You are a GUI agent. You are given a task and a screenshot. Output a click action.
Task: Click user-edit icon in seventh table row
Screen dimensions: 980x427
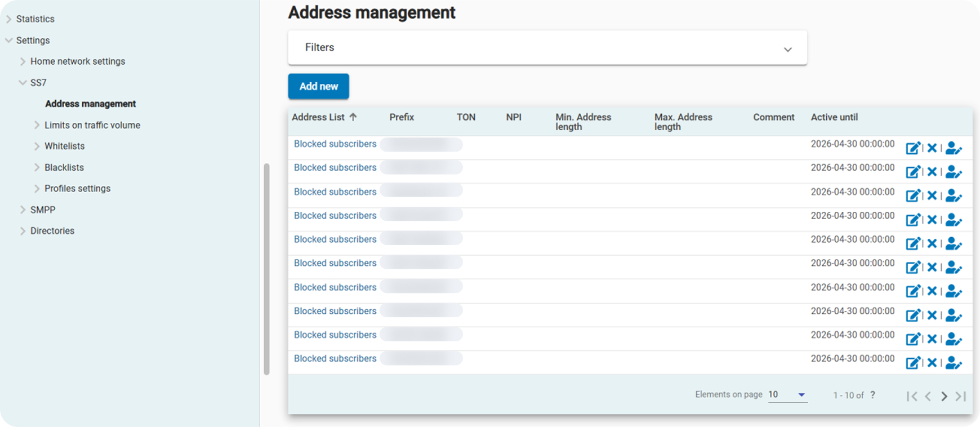click(954, 291)
